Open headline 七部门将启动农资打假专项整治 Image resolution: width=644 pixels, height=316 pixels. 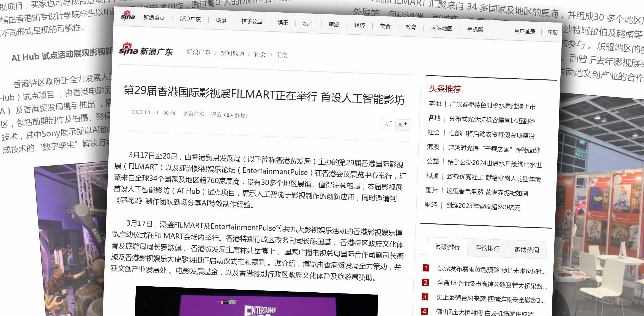(x=491, y=134)
